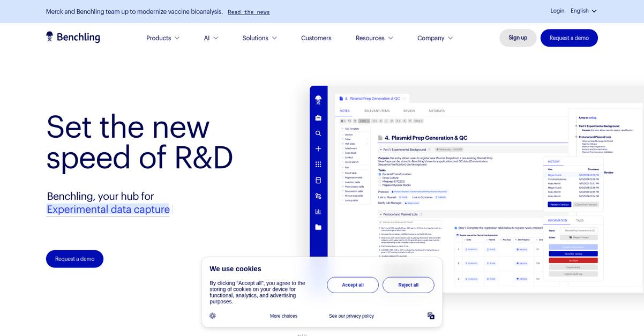Click Request a demo in header

point(569,38)
